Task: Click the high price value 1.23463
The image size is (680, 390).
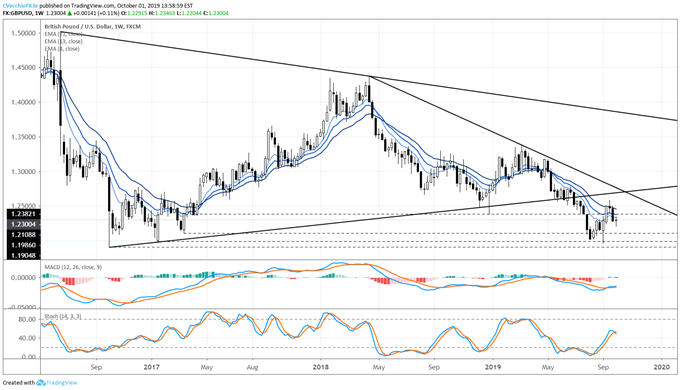Action: tap(164, 13)
